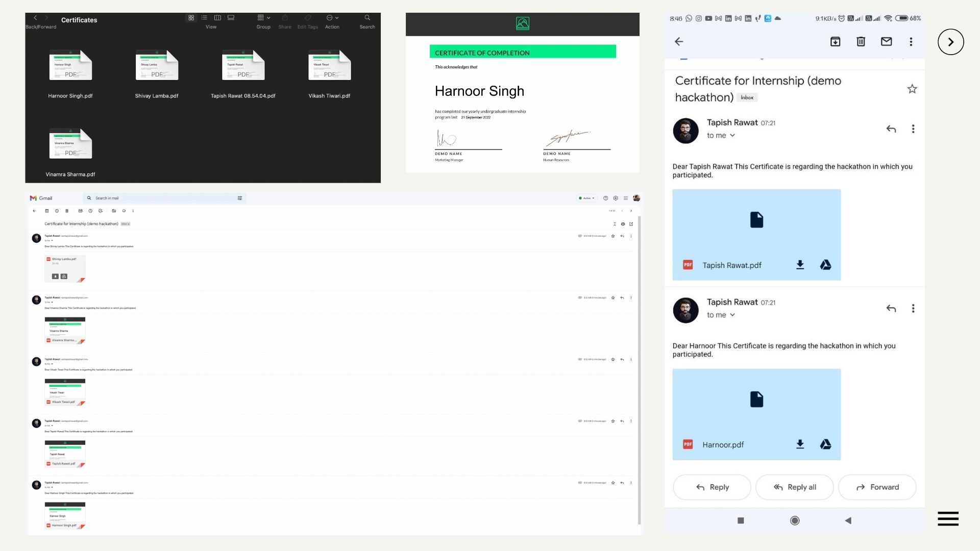Star the Certificate for Internship email
This screenshot has width=980, height=551.
(x=912, y=89)
